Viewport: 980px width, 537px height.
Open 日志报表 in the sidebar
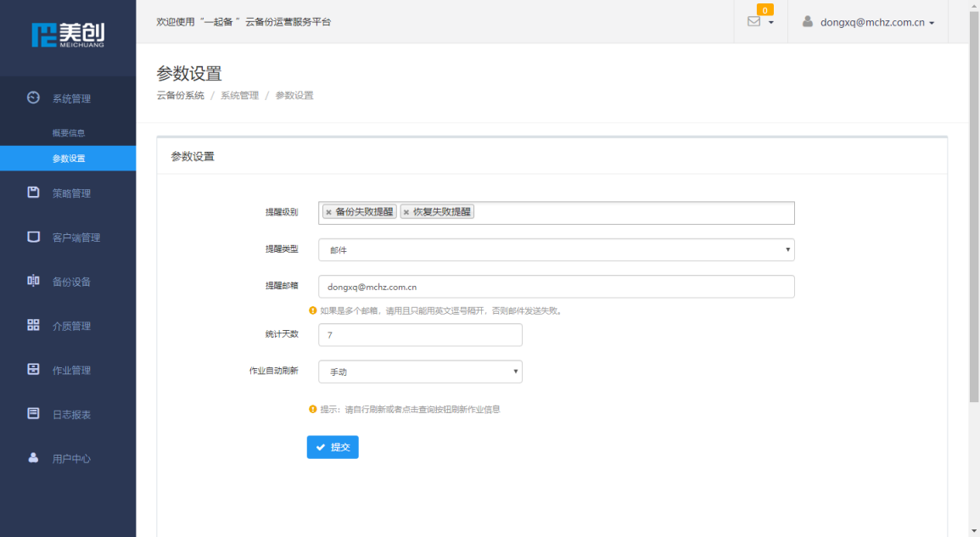[x=68, y=415]
